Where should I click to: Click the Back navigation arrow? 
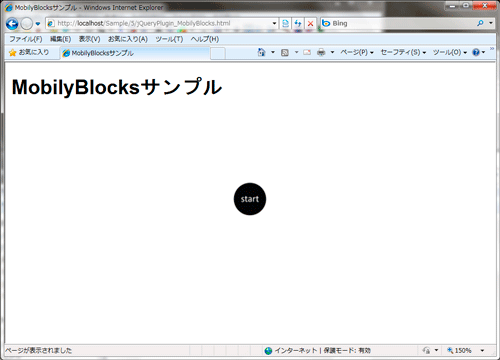tap(12, 24)
